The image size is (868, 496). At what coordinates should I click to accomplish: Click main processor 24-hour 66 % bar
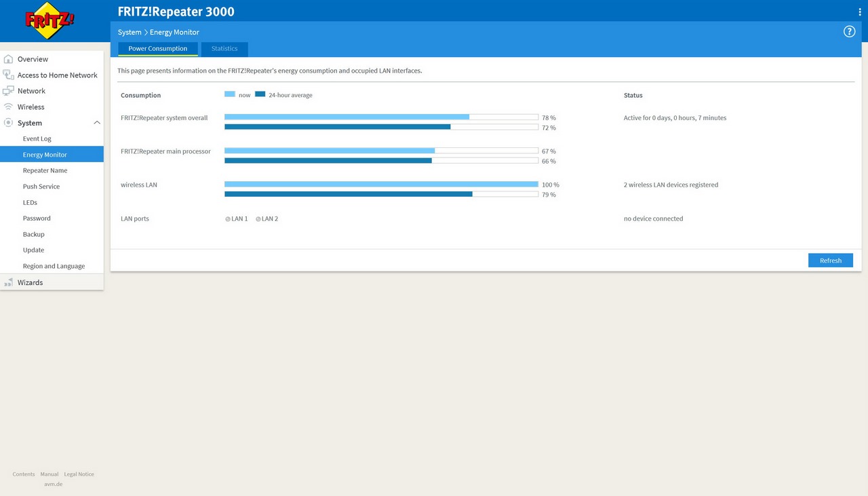click(x=381, y=161)
